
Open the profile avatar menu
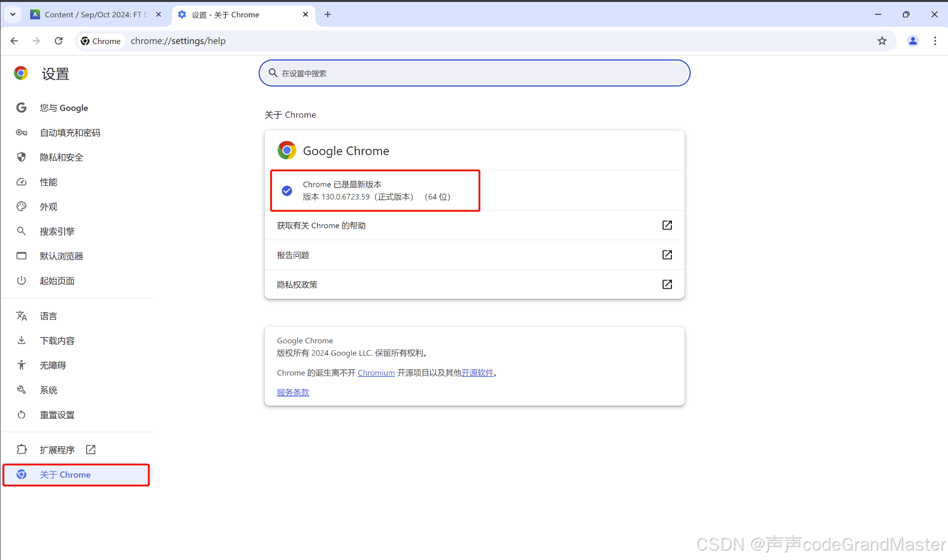(x=913, y=41)
